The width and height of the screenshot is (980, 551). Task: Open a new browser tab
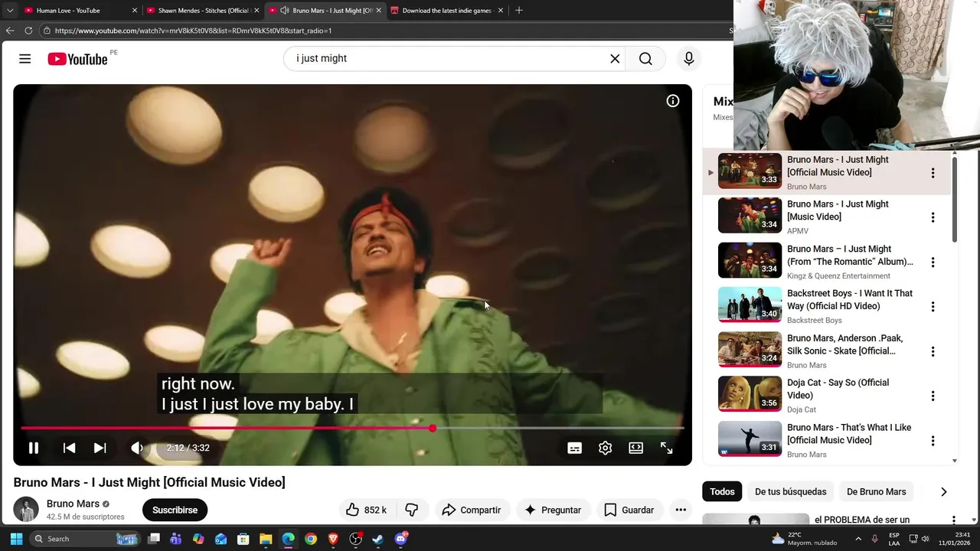[519, 11]
